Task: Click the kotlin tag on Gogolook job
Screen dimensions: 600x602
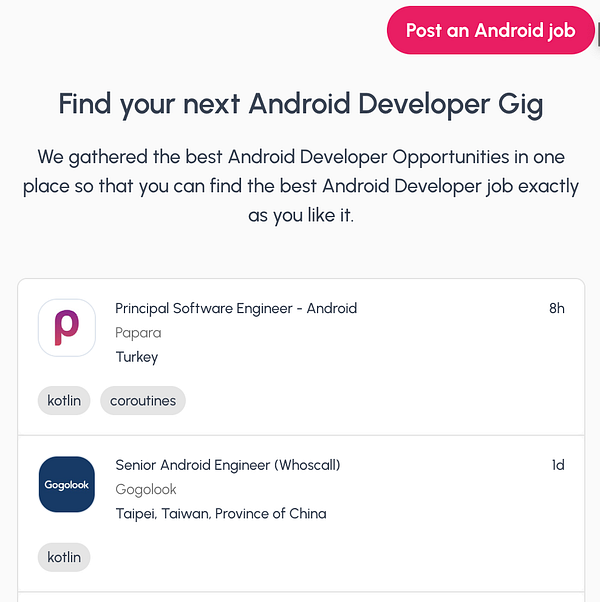Action: pos(64,557)
